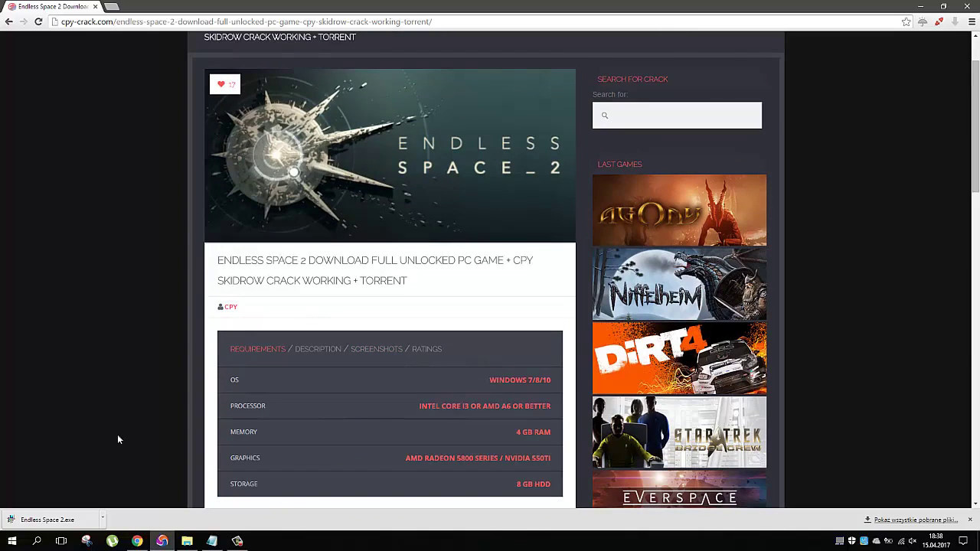Click the magnifier icon in the search box
This screenshot has width=980, height=551.
point(604,116)
